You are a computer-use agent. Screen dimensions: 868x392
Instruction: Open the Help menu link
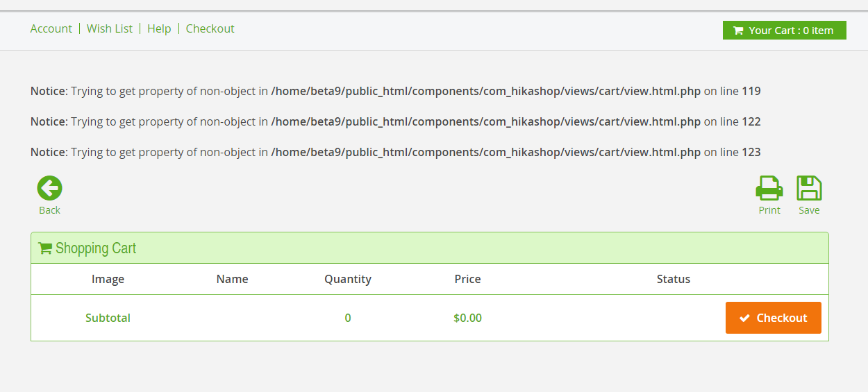(159, 28)
